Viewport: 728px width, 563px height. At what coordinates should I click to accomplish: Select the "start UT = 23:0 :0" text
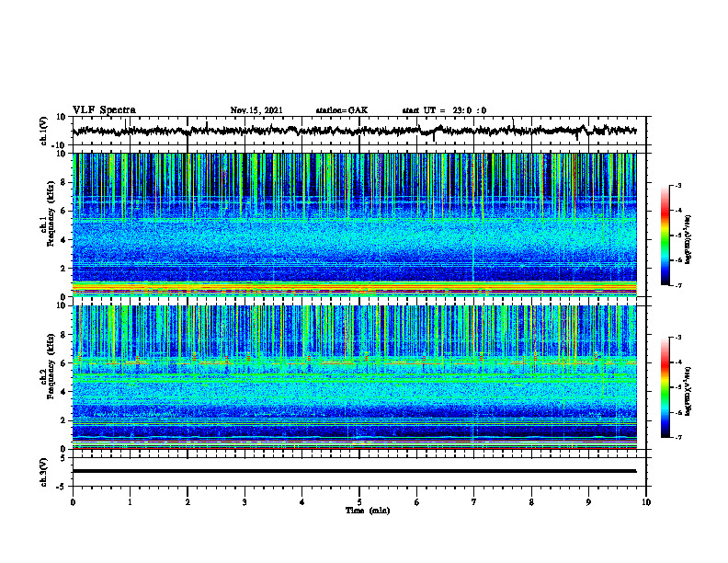click(444, 110)
